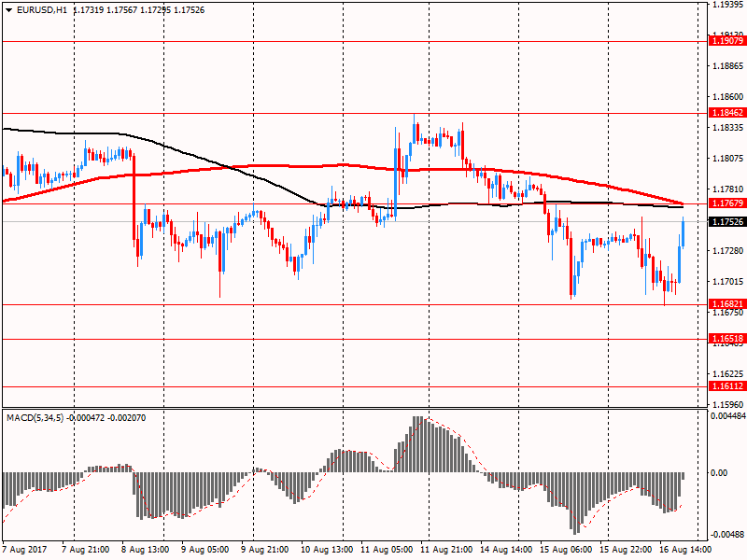Image resolution: width=747 pixels, height=560 pixels.
Task: Click the red 1.18462 level label
Action: pyautogui.click(x=727, y=112)
